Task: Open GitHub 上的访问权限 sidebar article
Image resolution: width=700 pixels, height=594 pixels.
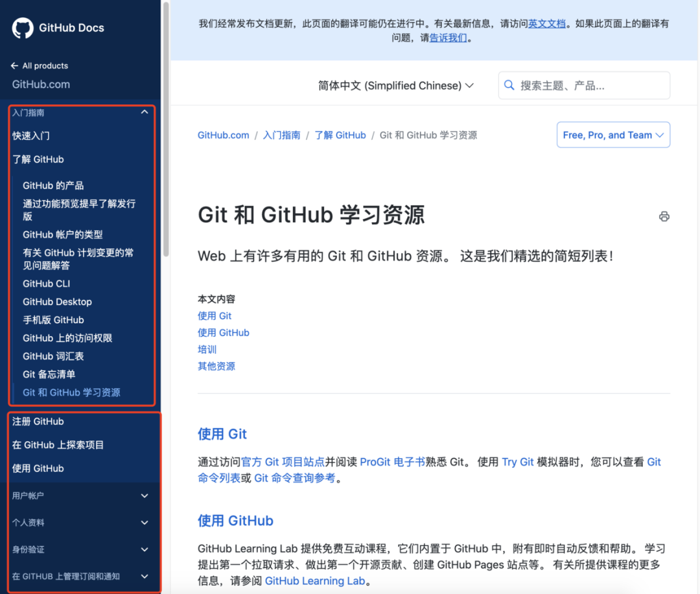Action: pyautogui.click(x=67, y=338)
